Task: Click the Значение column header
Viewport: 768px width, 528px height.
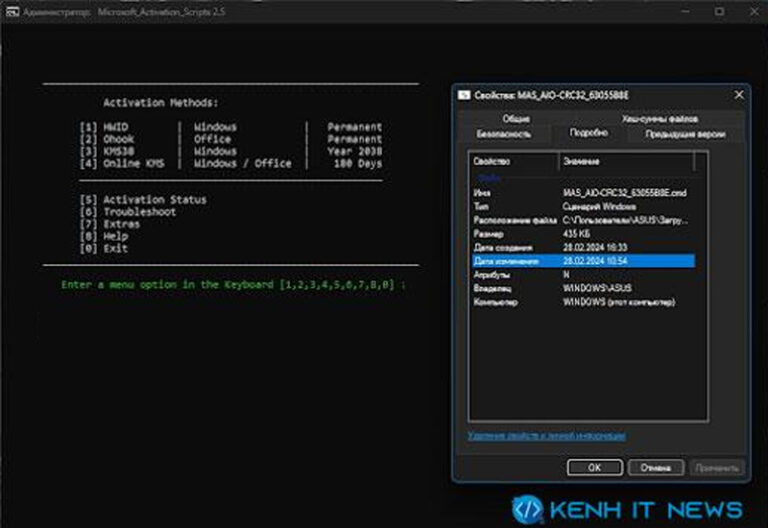Action: tap(626, 161)
